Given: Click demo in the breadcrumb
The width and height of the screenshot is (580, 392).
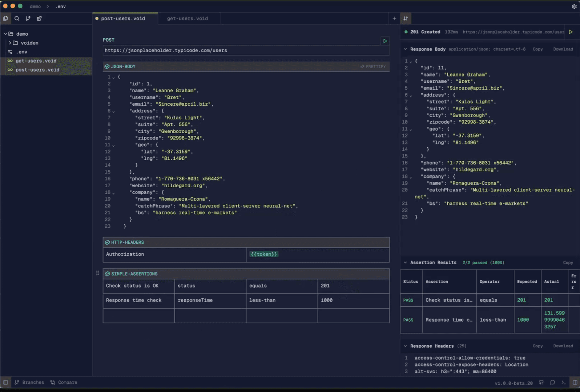Looking at the screenshot, I should 35,7.
